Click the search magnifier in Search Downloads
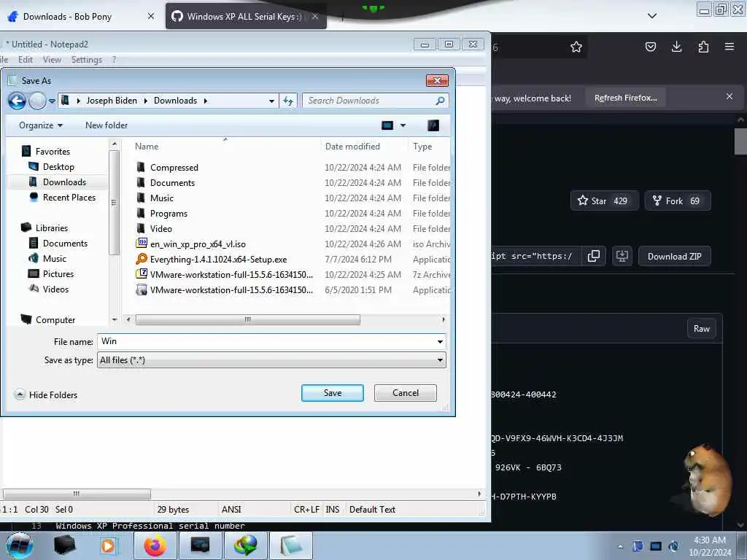This screenshot has height=560, width=747. click(x=440, y=101)
